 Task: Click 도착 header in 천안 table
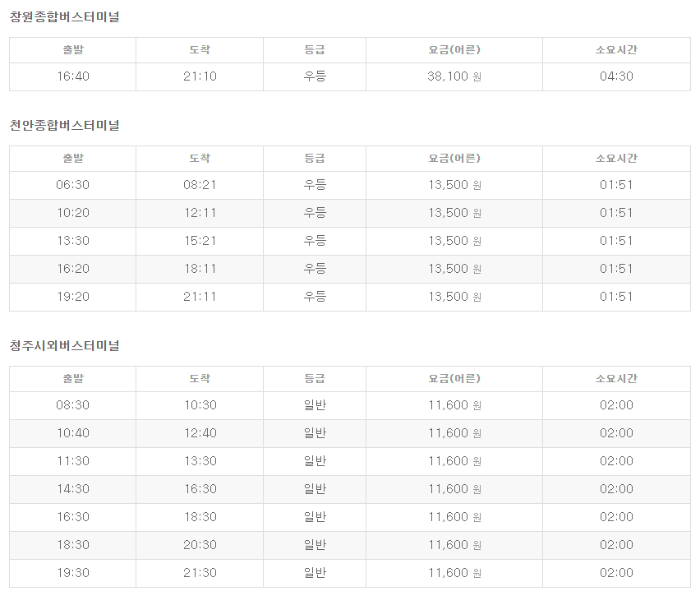pos(200,159)
